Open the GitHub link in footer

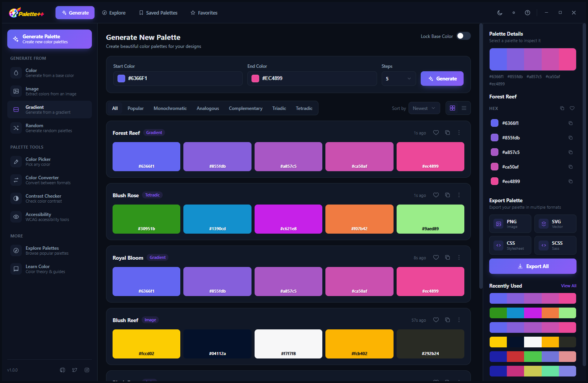click(x=62, y=370)
